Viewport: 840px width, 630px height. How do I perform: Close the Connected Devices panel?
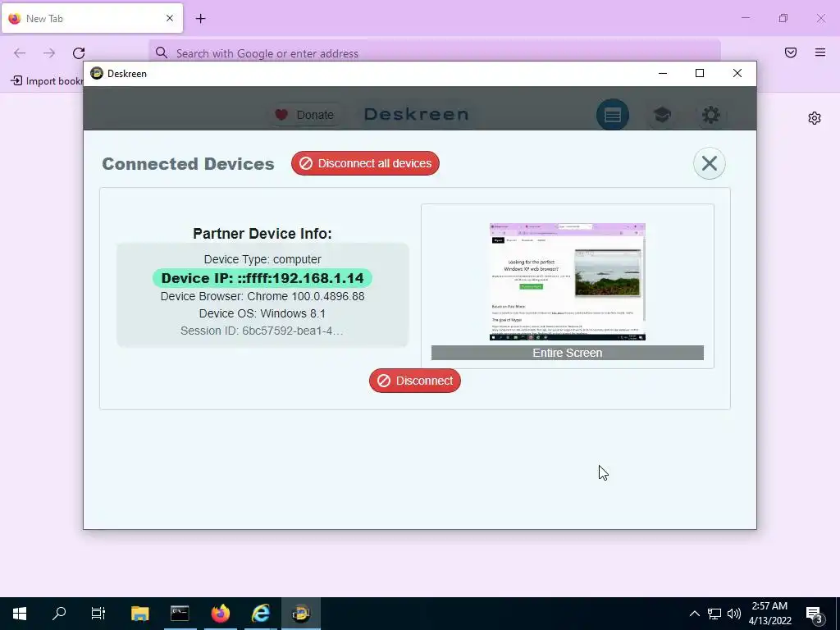(x=710, y=163)
